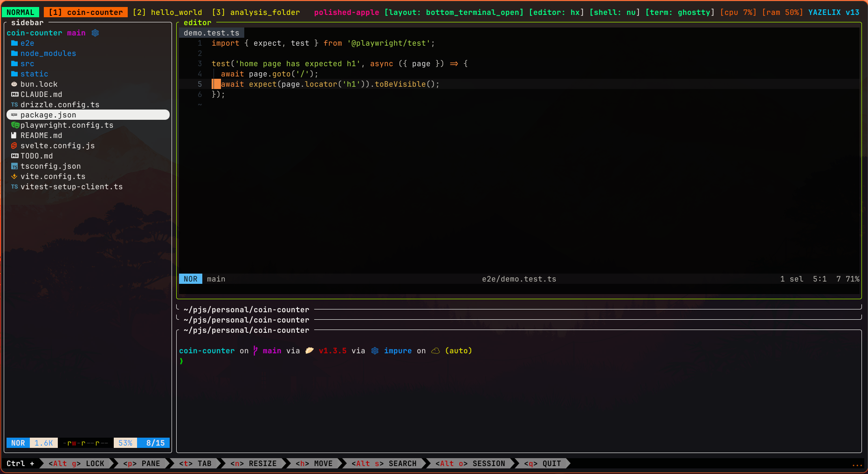Open the node_modules directory
Viewport: 868px width, 474px height.
[x=48, y=54]
